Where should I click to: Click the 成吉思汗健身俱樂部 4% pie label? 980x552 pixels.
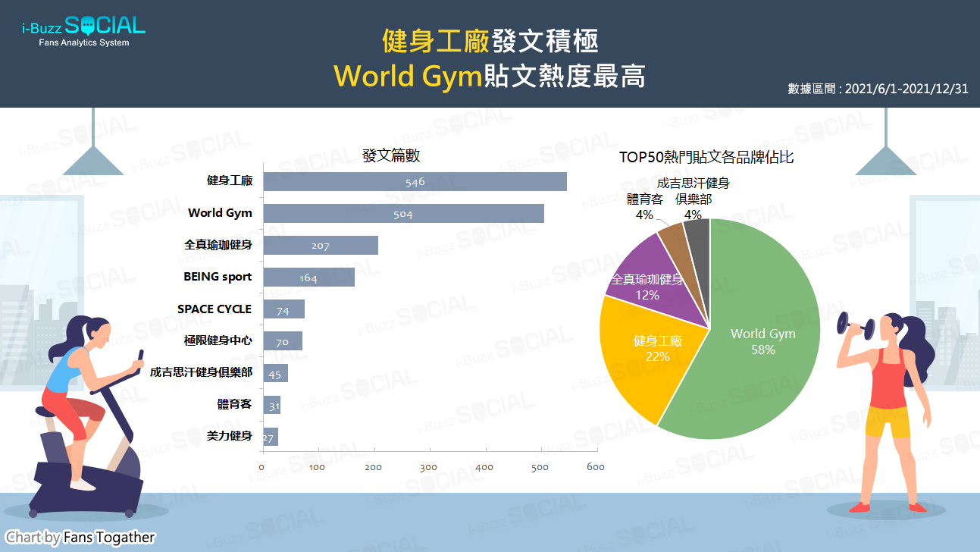pos(694,199)
